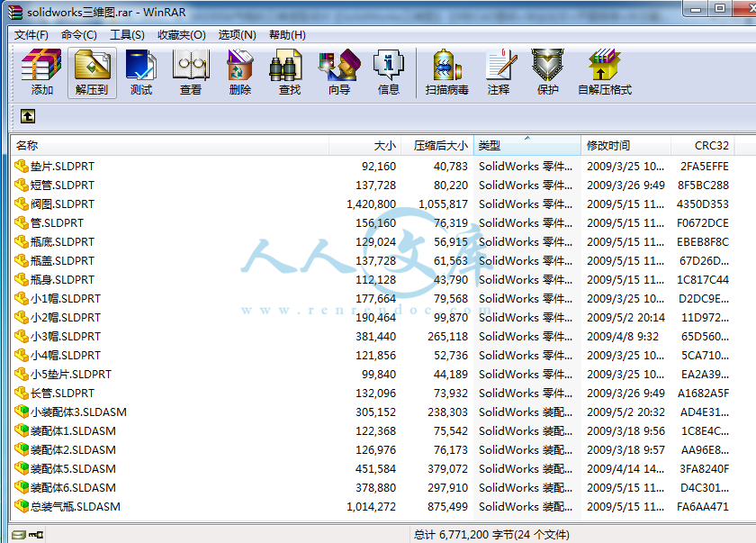Click the 添加 (Add) toolbar icon
The image size is (756, 543).
tap(41, 72)
